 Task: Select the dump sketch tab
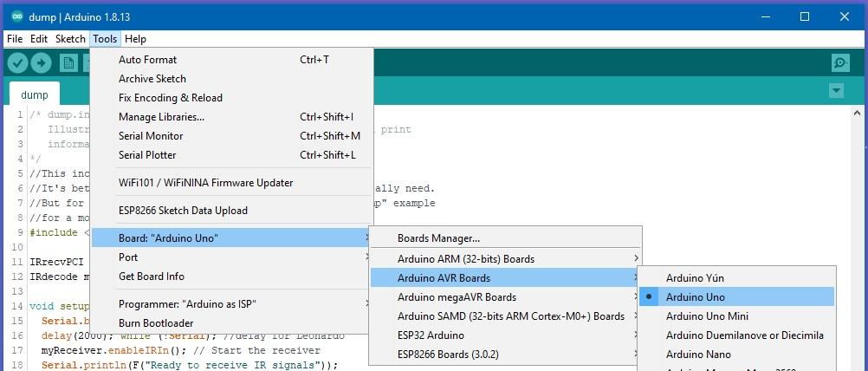35,94
